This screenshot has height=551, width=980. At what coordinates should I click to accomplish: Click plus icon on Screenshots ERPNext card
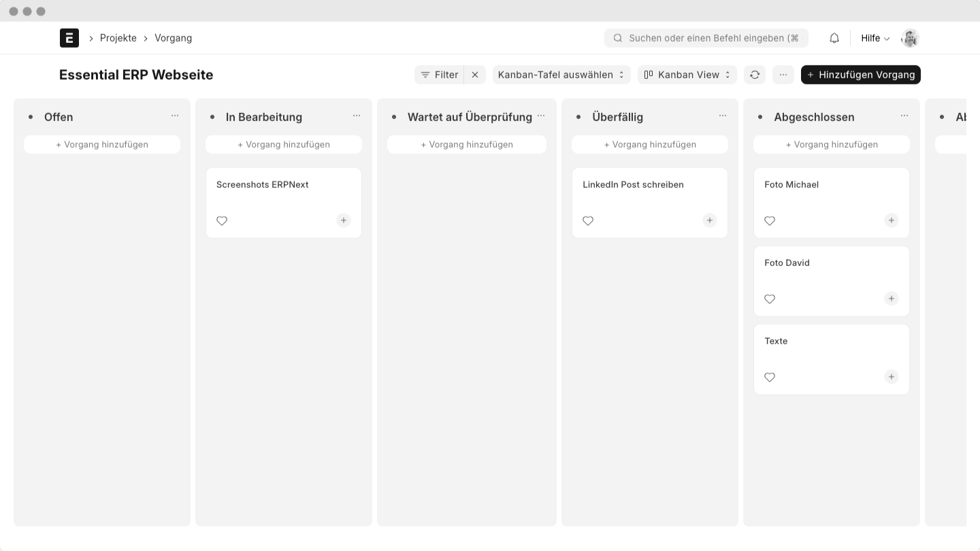click(344, 220)
